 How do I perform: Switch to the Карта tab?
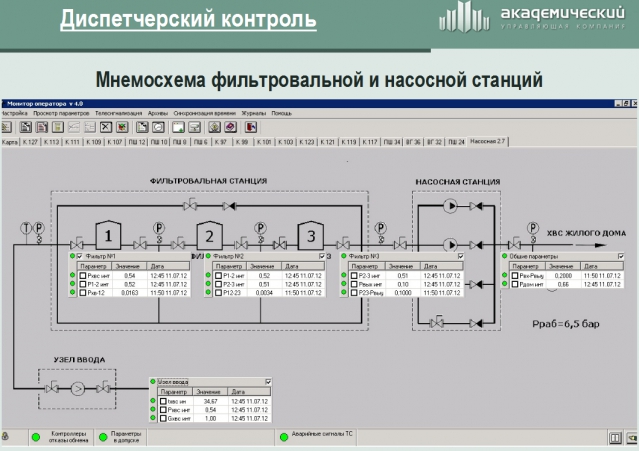10,142
